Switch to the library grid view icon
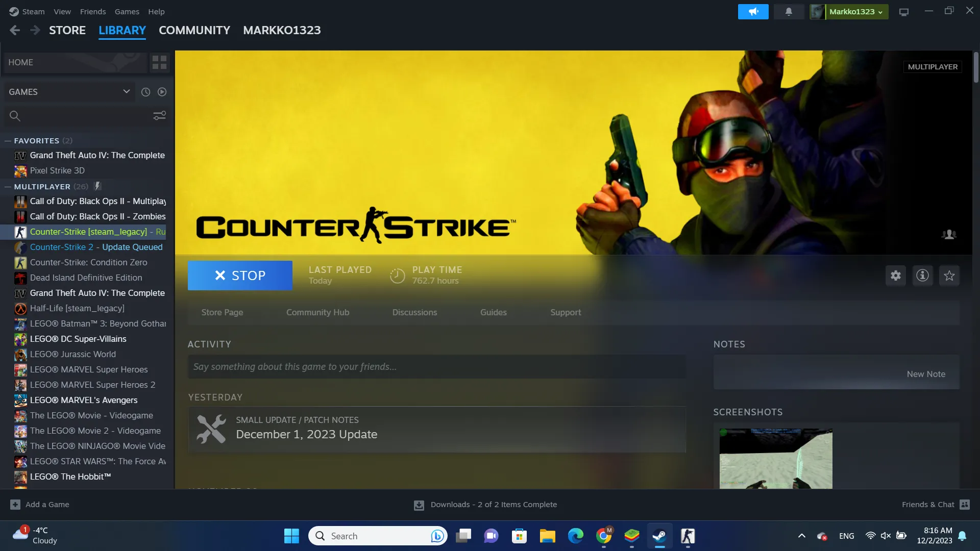980x551 pixels. 159,62
